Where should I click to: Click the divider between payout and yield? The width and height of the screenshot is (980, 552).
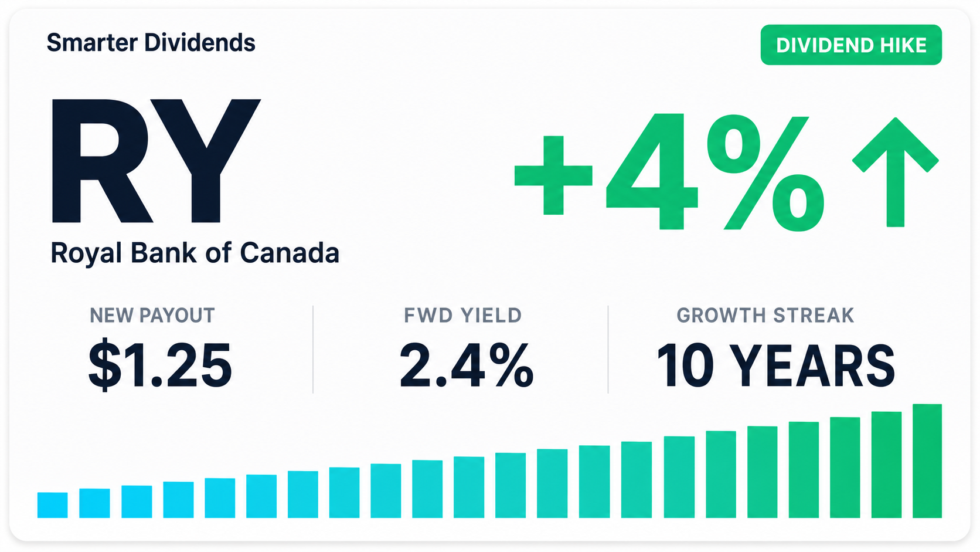coord(313,349)
